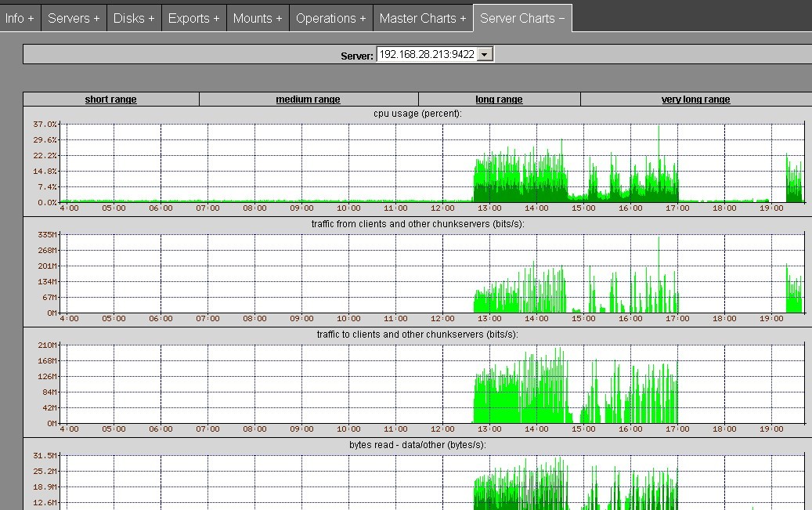Open the Disks tab

[x=134, y=18]
